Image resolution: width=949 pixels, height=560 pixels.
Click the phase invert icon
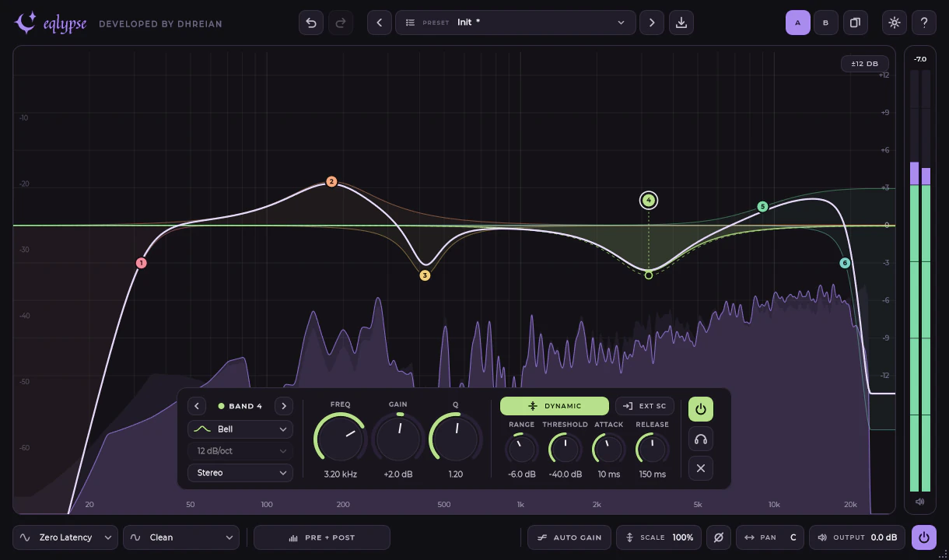click(x=719, y=537)
